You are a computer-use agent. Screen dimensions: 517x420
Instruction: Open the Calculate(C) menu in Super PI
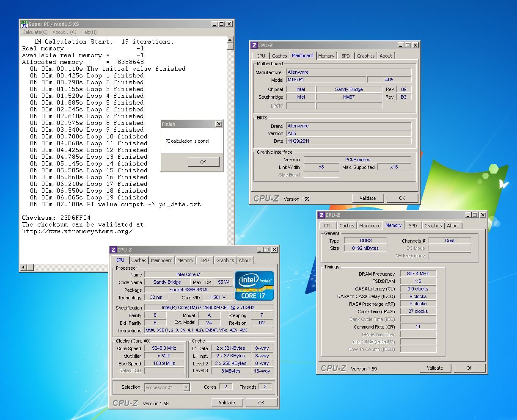pos(35,32)
